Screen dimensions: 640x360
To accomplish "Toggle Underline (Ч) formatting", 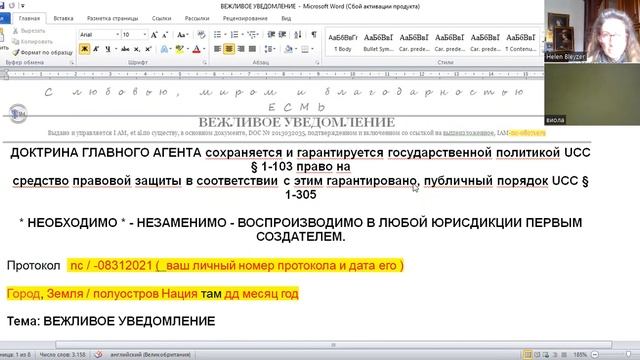I will [x=108, y=49].
